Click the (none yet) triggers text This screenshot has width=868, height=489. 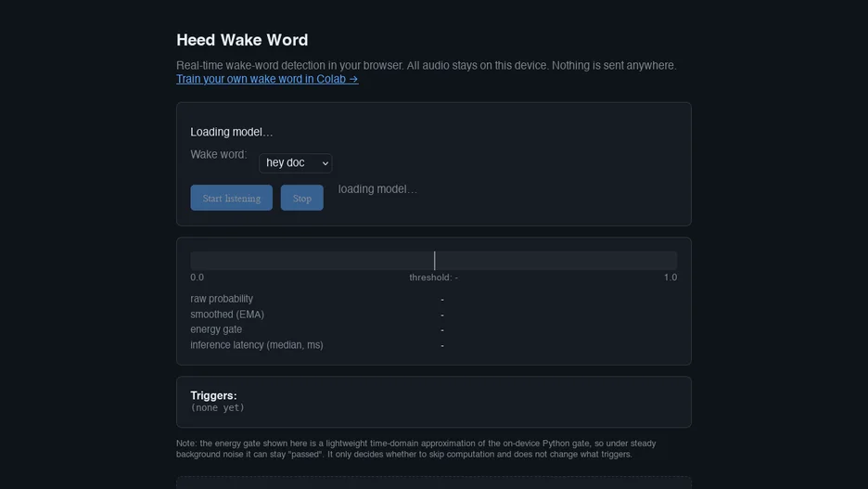217,407
